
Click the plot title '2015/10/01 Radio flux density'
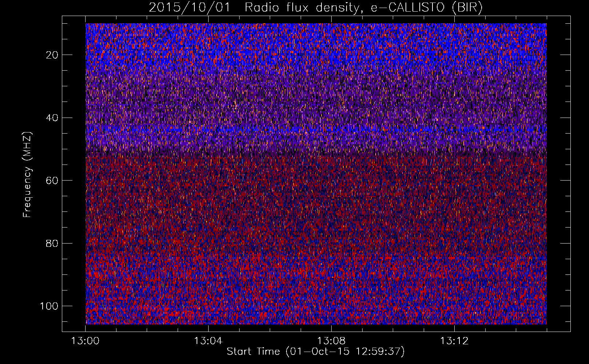(x=316, y=8)
